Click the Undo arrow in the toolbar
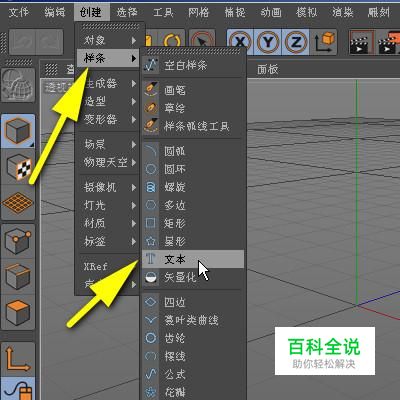 click(22, 41)
